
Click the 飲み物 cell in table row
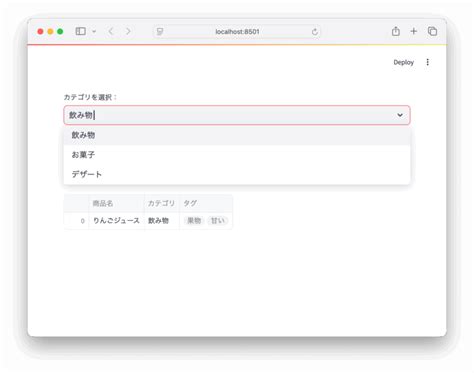point(162,221)
